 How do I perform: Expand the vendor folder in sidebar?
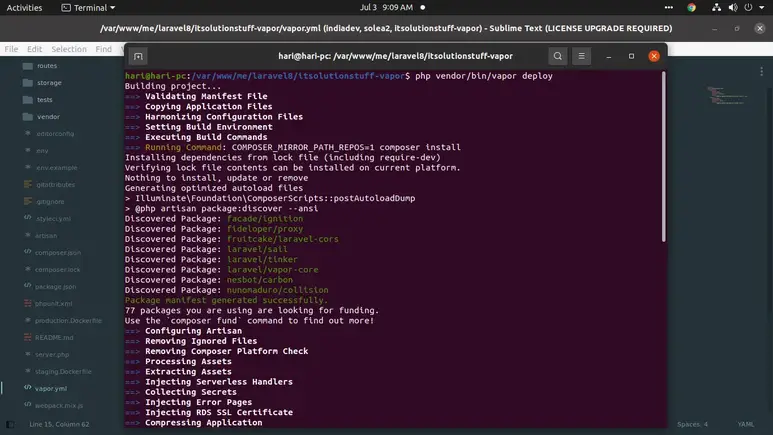click(48, 117)
